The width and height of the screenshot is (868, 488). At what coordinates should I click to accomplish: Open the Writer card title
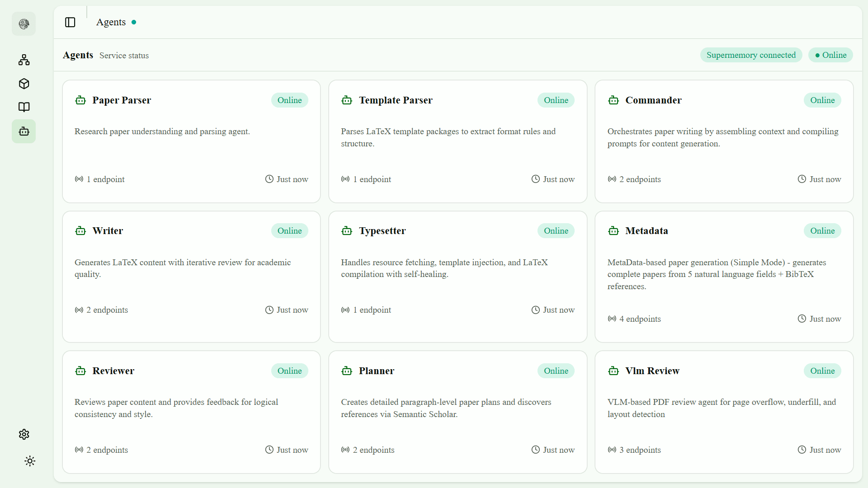click(108, 231)
